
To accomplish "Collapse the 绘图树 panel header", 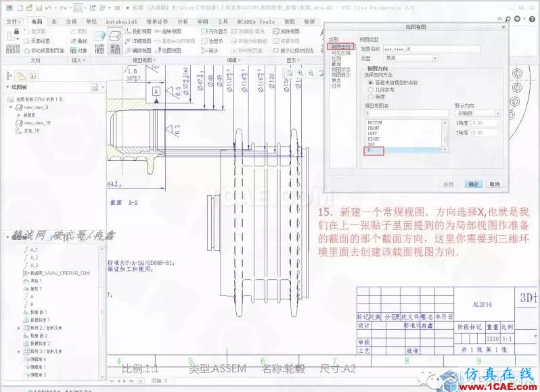I will point(7,87).
